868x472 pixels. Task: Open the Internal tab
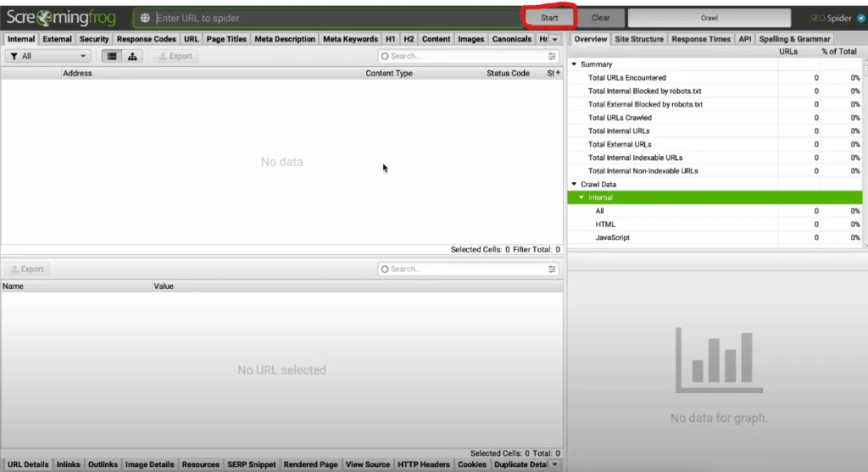(21, 39)
